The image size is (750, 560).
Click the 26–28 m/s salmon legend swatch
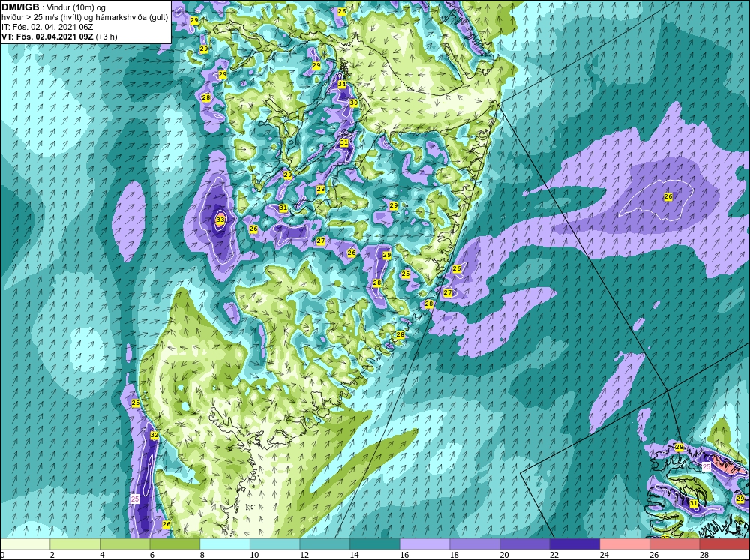675,544
